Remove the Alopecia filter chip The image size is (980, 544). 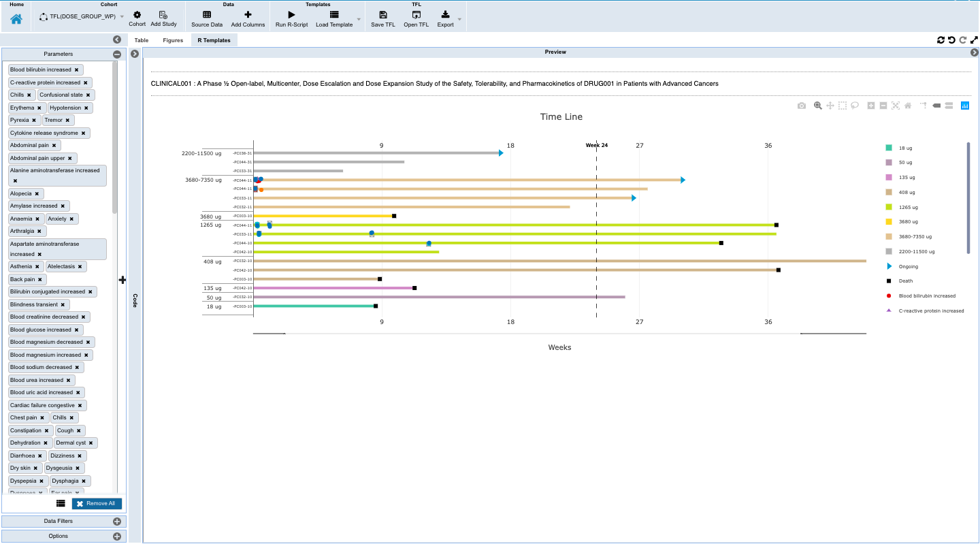tap(38, 193)
